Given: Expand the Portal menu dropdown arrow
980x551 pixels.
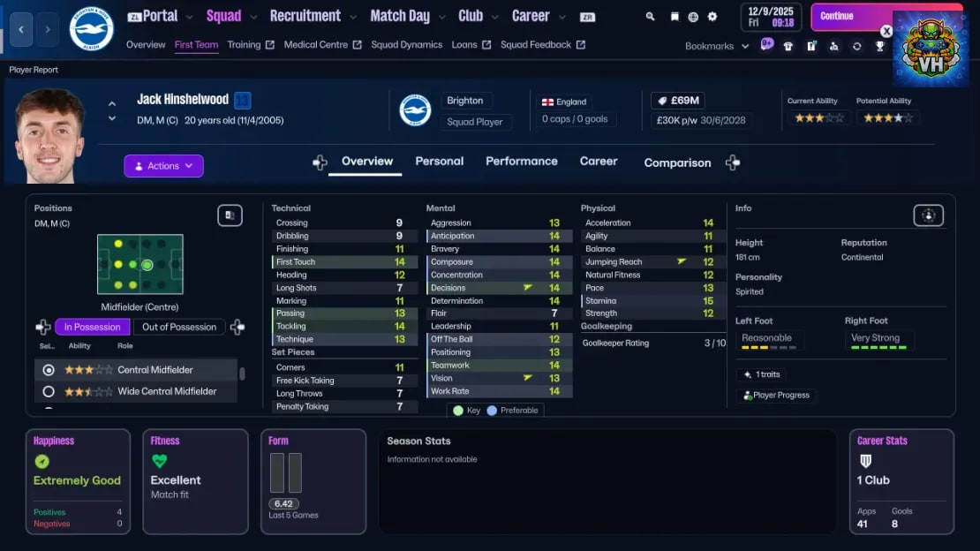Looking at the screenshot, I should [x=189, y=18].
